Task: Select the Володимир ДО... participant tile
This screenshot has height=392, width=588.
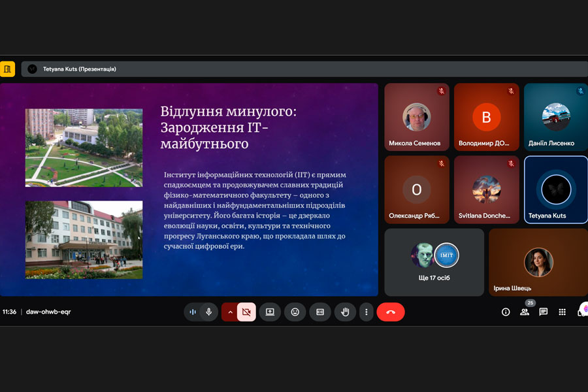Action: (486, 117)
